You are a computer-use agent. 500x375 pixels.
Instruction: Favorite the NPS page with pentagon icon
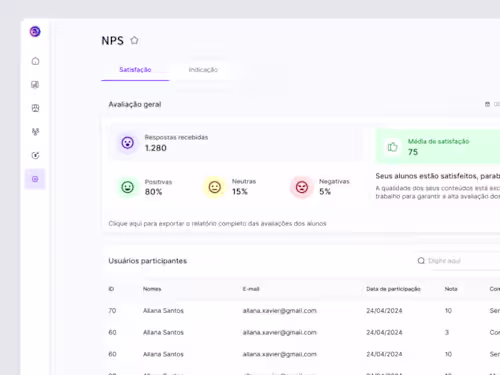(x=134, y=40)
